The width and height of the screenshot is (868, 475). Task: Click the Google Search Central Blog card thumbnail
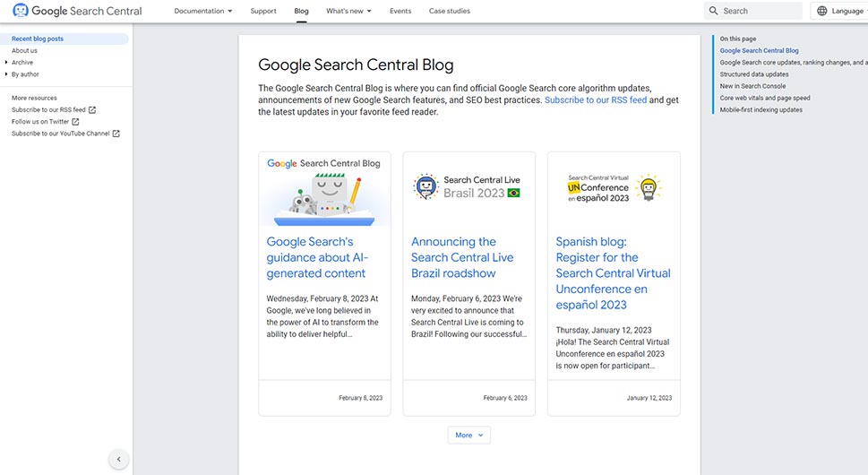pyautogui.click(x=324, y=189)
